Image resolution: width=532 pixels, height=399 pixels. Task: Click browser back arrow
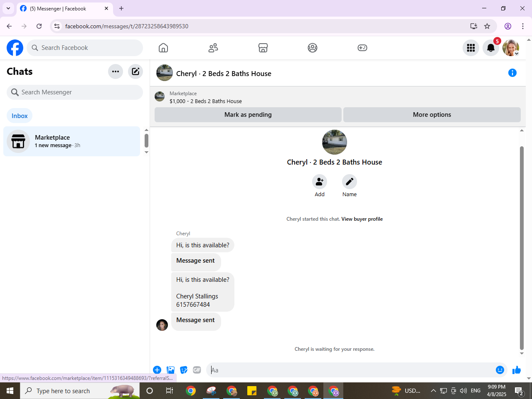[x=9, y=26]
